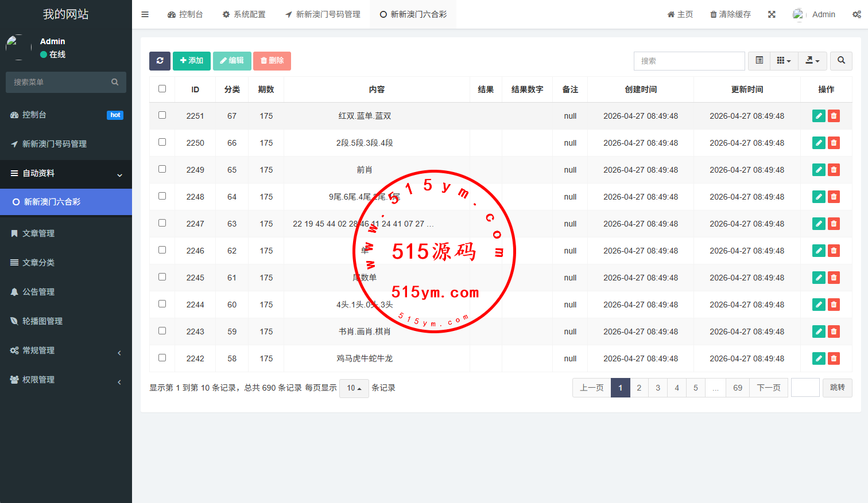Toggle table card view icon
868x503 pixels.
click(759, 61)
